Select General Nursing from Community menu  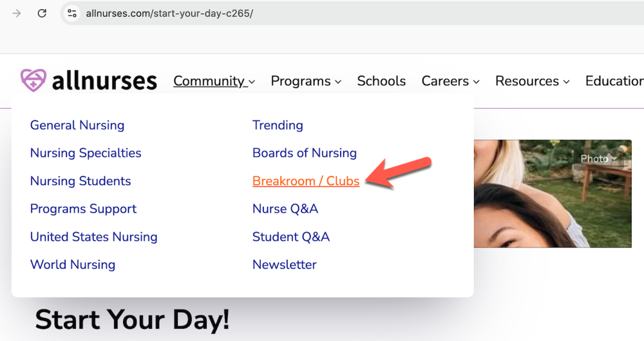tap(77, 125)
